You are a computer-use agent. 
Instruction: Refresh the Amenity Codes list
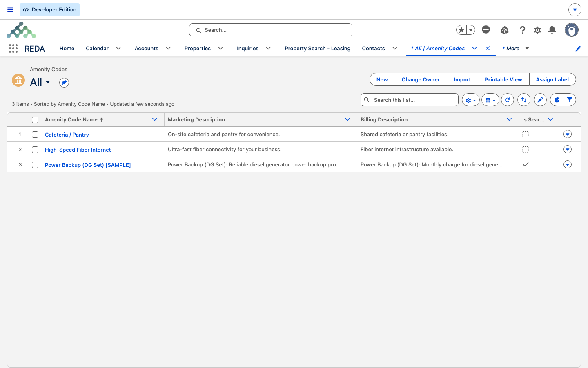tap(508, 100)
